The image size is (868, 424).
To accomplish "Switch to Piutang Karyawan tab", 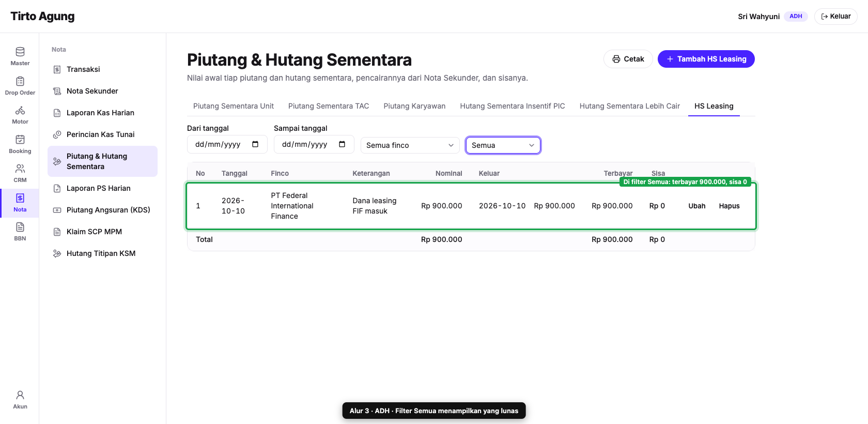I will (414, 106).
